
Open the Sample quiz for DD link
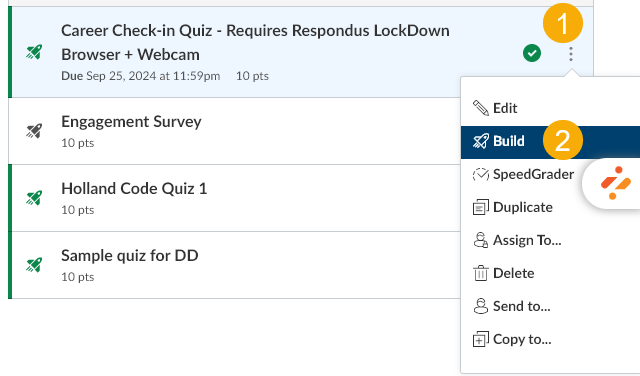[130, 256]
